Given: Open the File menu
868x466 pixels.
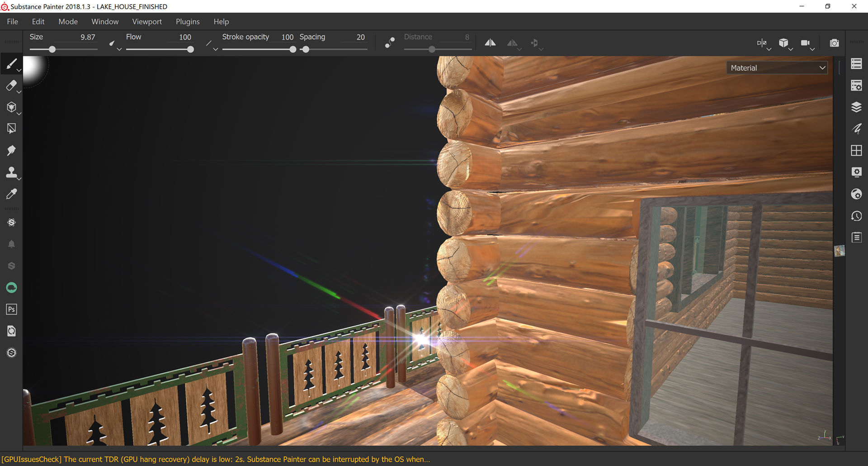Looking at the screenshot, I should [12, 21].
